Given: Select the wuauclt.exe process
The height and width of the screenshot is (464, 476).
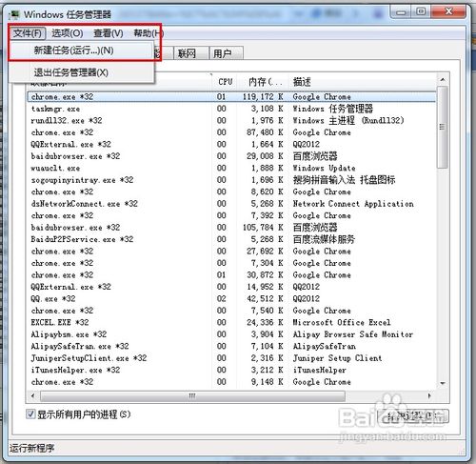Looking at the screenshot, I should pyautogui.click(x=231, y=169).
